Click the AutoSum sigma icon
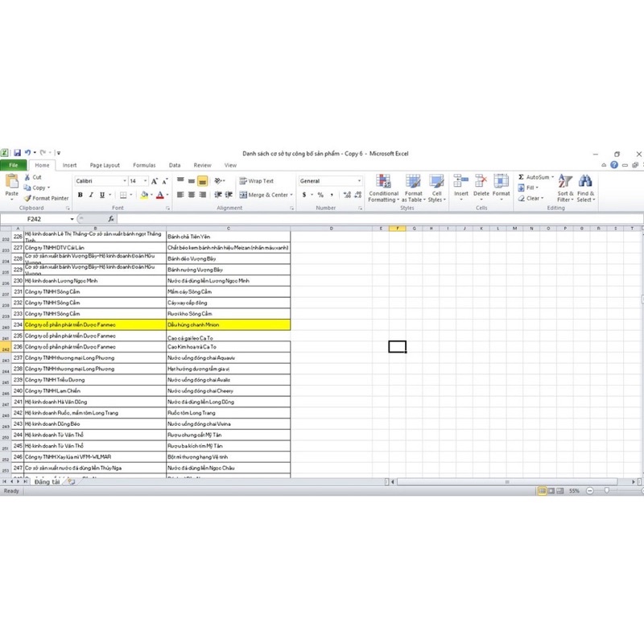Screen dimensions: 644x644 [521, 177]
